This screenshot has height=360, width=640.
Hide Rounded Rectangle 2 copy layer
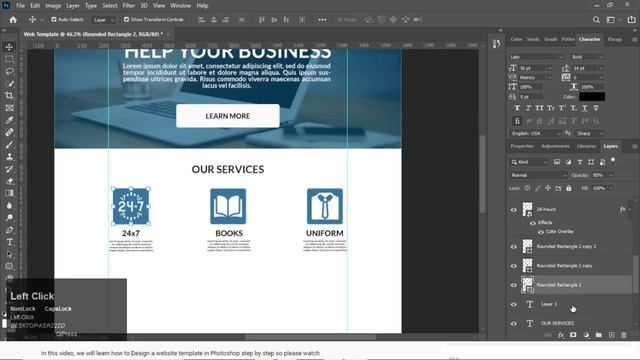click(x=513, y=266)
